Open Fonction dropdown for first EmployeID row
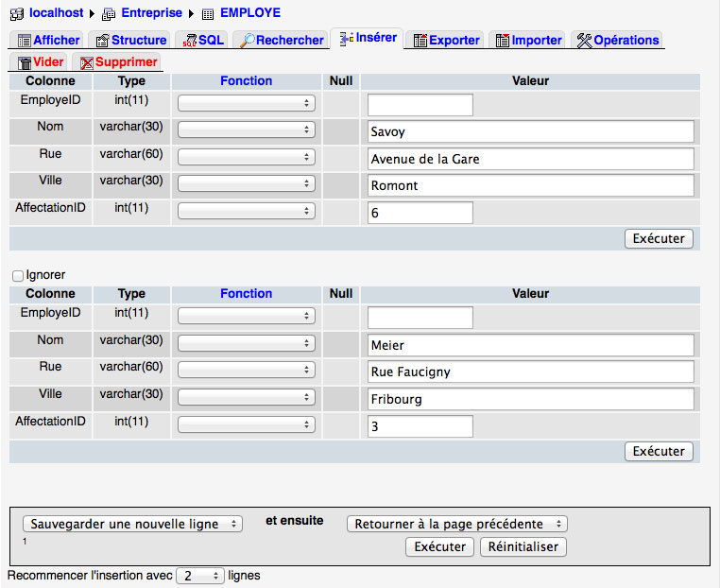 pyautogui.click(x=247, y=103)
